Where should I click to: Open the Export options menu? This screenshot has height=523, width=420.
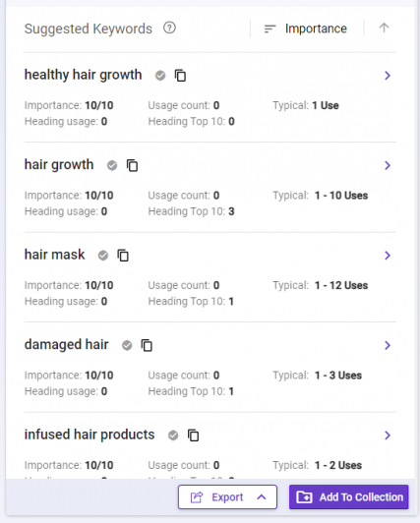pos(227,497)
